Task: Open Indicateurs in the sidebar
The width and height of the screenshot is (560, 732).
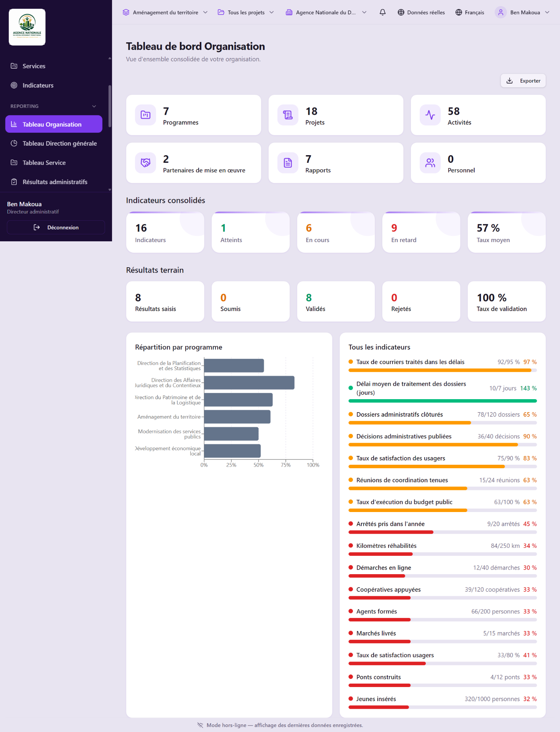Action: pyautogui.click(x=54, y=85)
